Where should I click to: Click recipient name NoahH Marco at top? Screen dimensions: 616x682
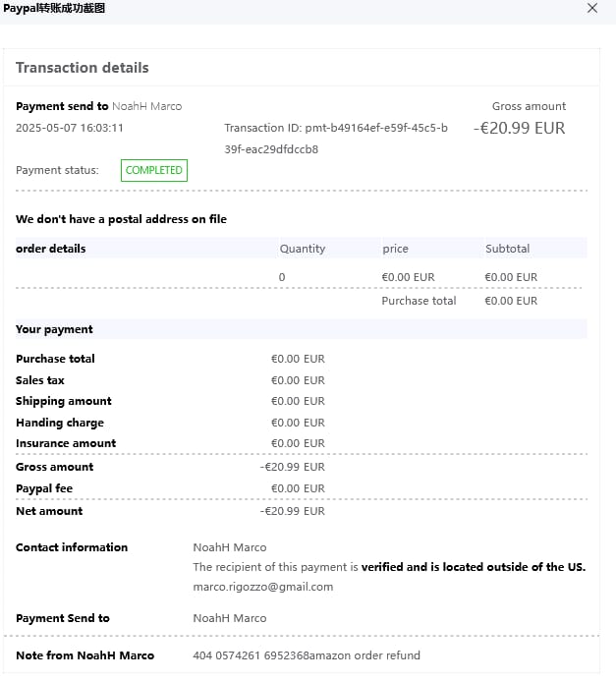click(146, 106)
